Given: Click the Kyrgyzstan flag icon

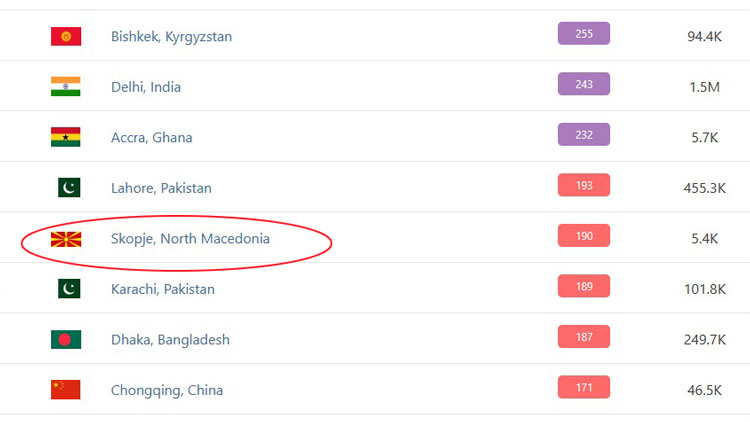Looking at the screenshot, I should [66, 36].
